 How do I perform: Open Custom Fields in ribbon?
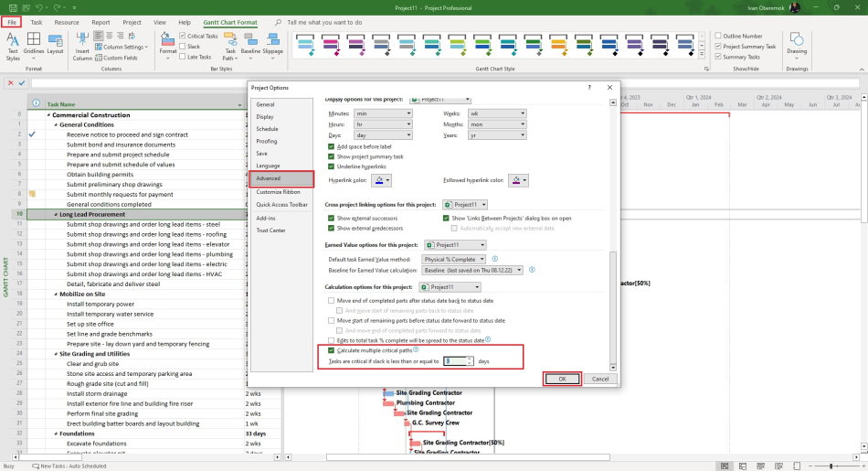point(116,57)
